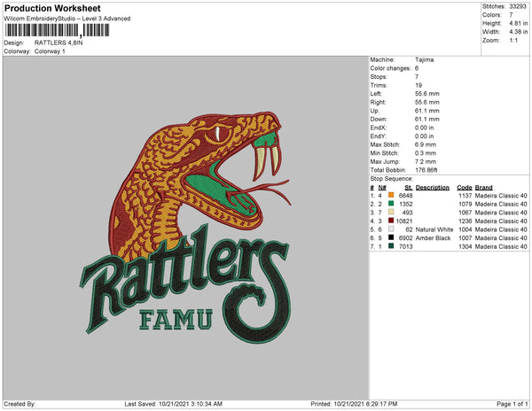Screen dimensions: 532x411
Task: Click the Up value '61.1 mm'
Action: [x=426, y=111]
